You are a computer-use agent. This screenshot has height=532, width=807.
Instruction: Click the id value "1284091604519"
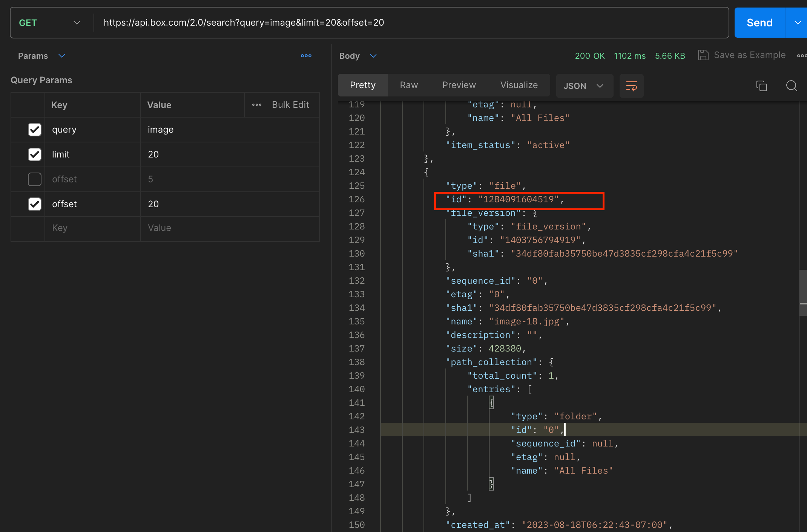(x=519, y=199)
